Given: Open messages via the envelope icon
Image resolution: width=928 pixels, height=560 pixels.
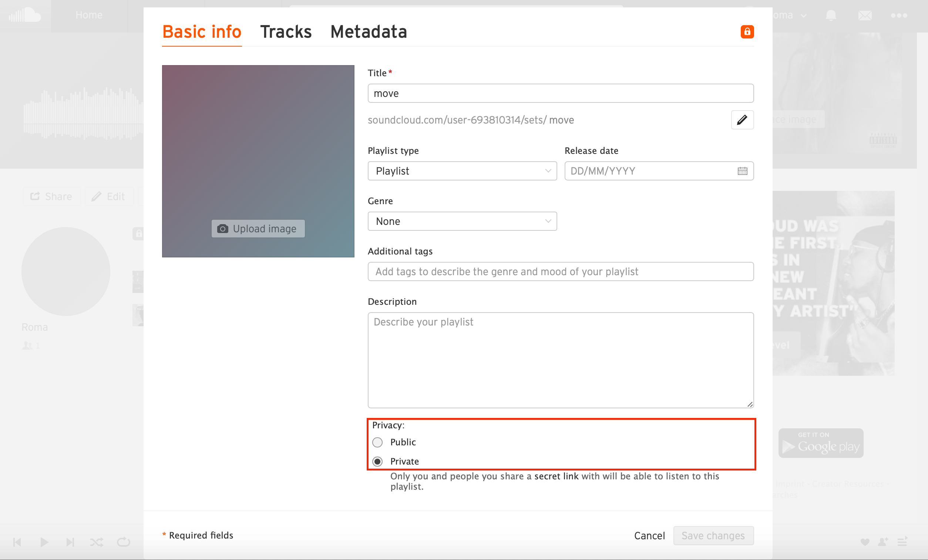Looking at the screenshot, I should tap(865, 15).
